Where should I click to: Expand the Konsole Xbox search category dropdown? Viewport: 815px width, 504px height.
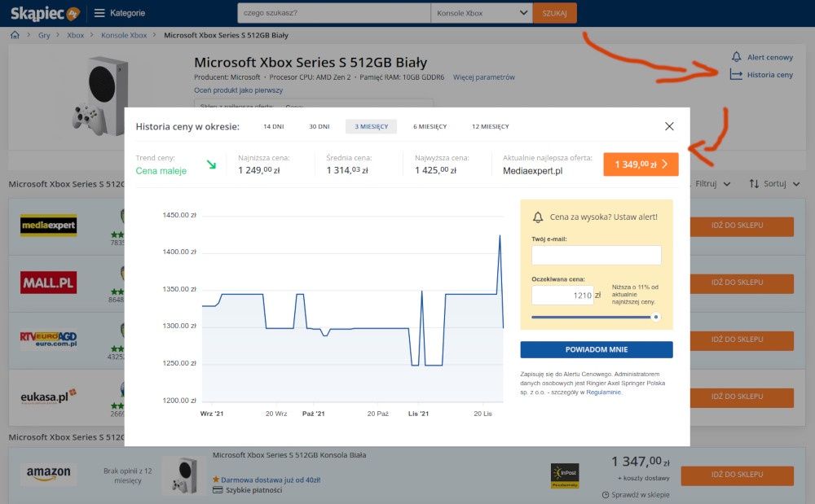tap(482, 13)
